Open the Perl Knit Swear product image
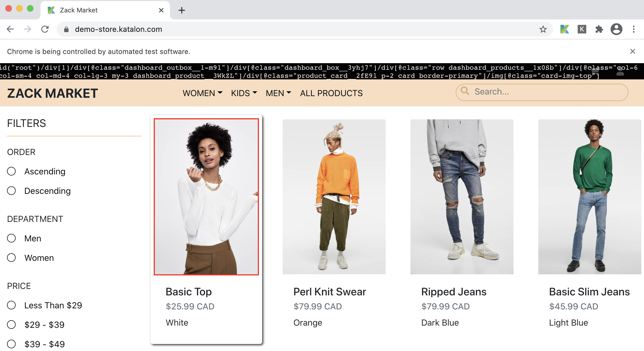644x351 pixels. 334,197
